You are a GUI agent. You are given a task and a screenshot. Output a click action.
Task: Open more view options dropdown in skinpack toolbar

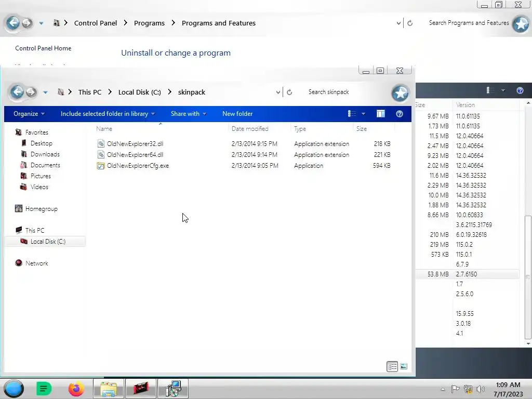pos(363,114)
